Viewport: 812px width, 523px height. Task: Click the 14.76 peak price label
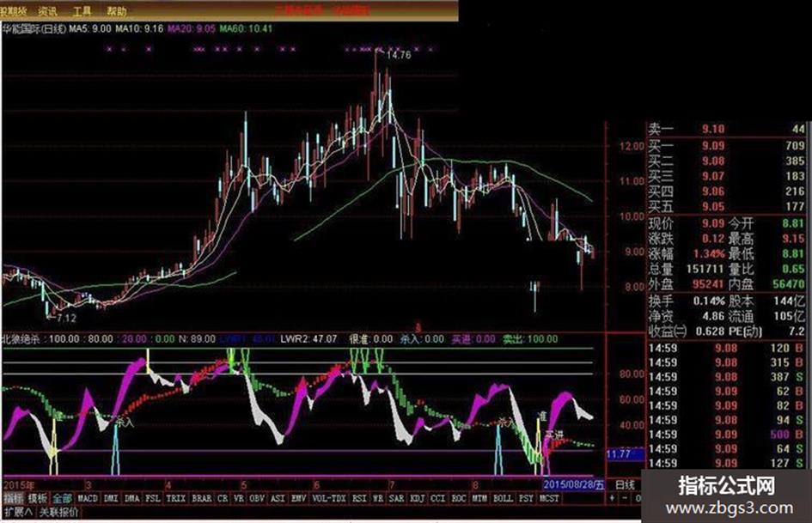[x=399, y=55]
